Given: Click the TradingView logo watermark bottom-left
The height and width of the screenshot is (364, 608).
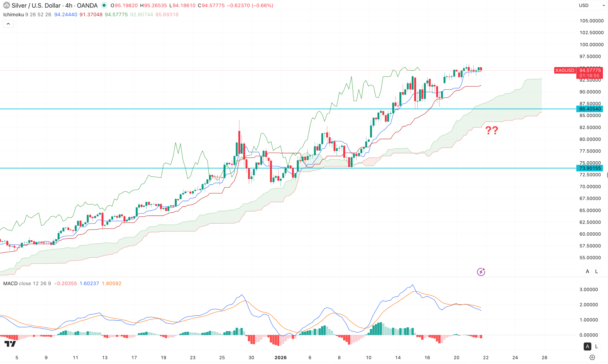Looking at the screenshot, I should [9, 343].
